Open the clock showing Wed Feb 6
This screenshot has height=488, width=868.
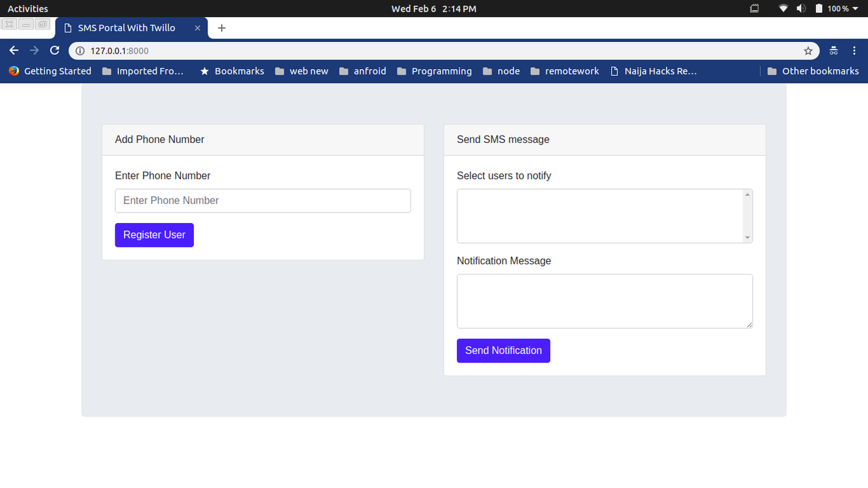click(434, 9)
